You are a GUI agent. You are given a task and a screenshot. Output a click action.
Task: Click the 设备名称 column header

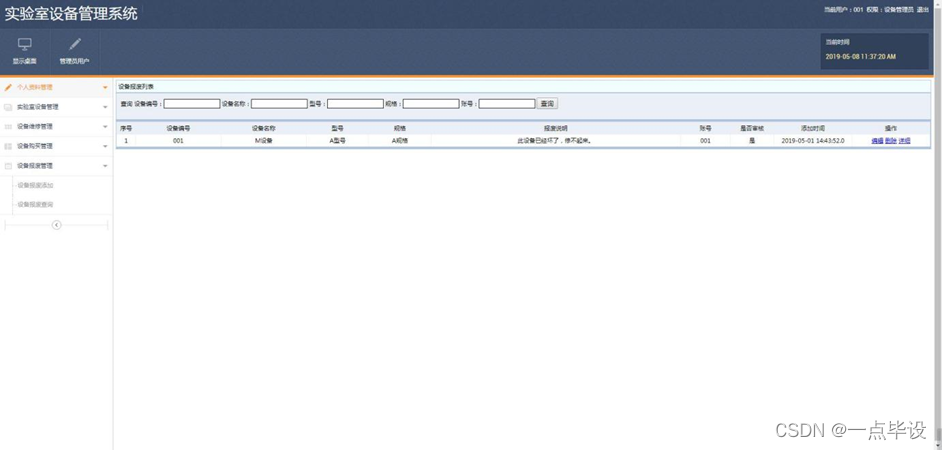tap(263, 129)
